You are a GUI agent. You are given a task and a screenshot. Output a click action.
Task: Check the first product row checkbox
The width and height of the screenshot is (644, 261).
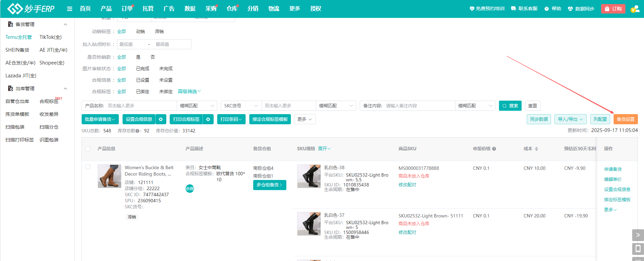(88, 167)
